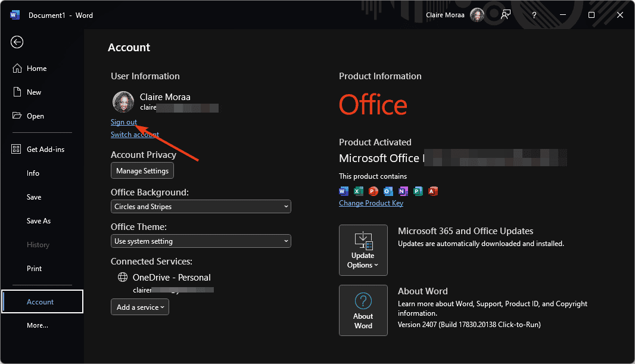Click the Open folder icon
This screenshot has width=635, height=364.
tap(17, 116)
